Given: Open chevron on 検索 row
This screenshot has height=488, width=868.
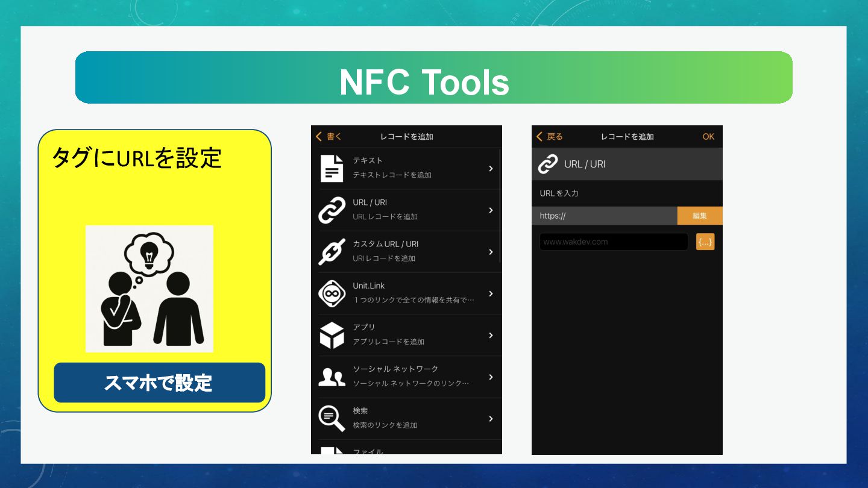Looking at the screenshot, I should (491, 419).
